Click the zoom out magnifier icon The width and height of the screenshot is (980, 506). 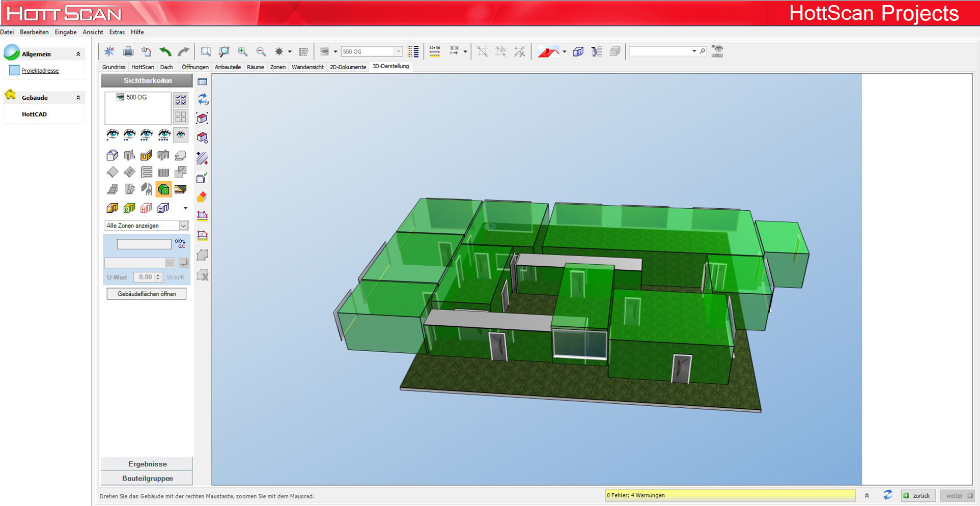point(261,51)
